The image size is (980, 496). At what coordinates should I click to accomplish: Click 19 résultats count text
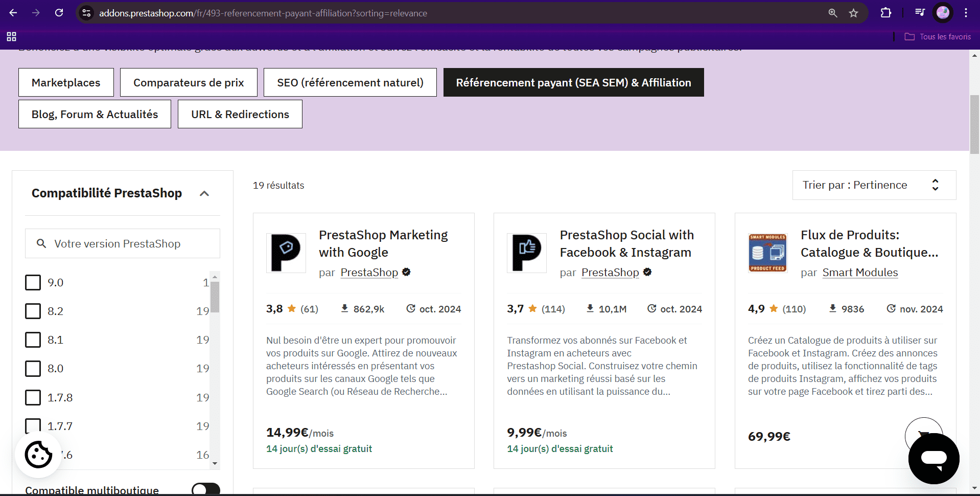[278, 185]
